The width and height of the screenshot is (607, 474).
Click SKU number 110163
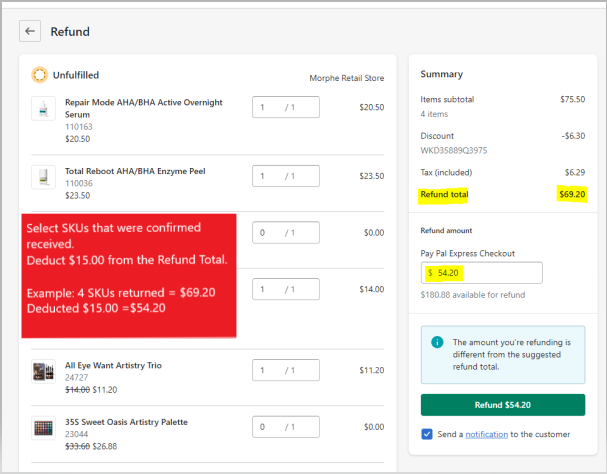79,127
